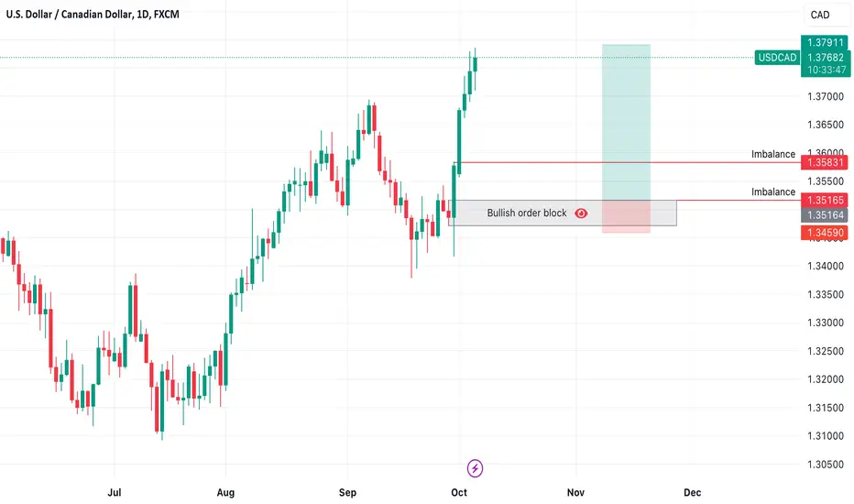854x504 pixels.
Task: Click the purple lightning event icon
Action: [475, 468]
